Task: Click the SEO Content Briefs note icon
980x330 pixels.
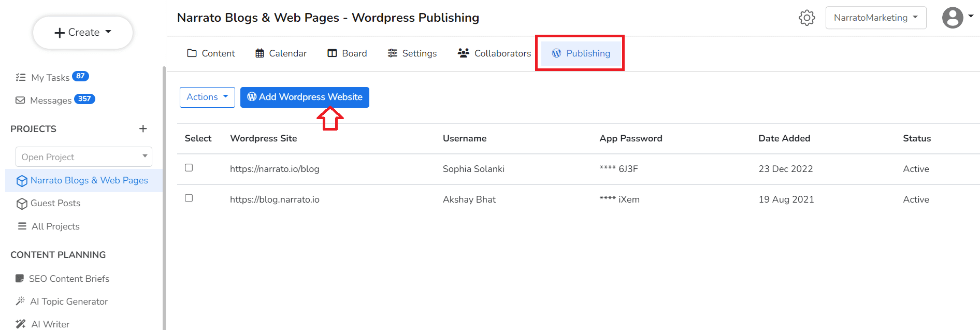Action: (x=20, y=279)
